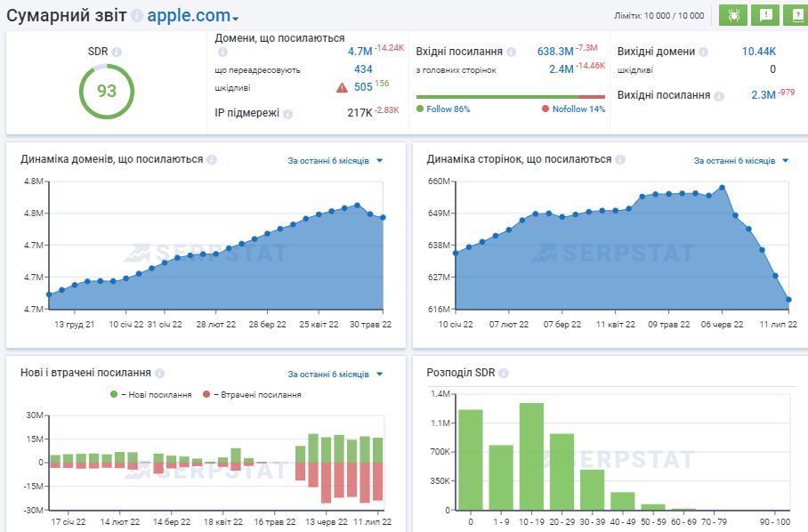Screen dimensions: 808x532
Task: Expand the apple.com domain dropdown
Action: pyautogui.click(x=192, y=17)
